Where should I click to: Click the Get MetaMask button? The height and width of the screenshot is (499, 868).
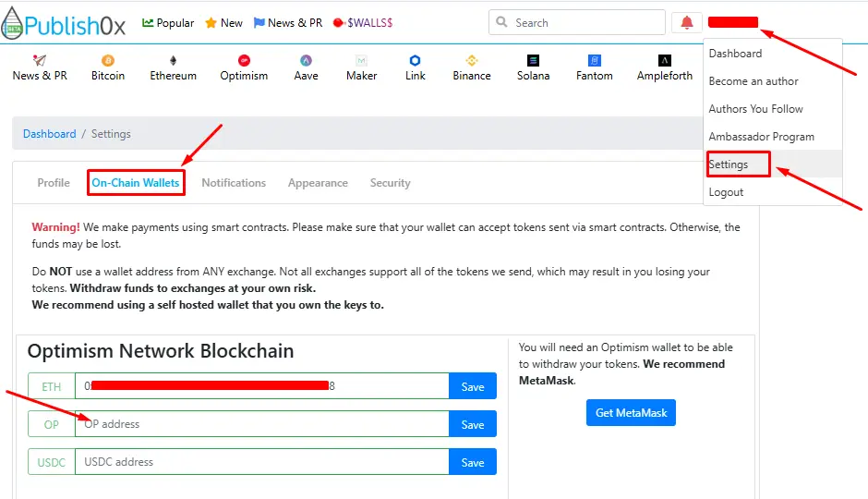pos(631,413)
